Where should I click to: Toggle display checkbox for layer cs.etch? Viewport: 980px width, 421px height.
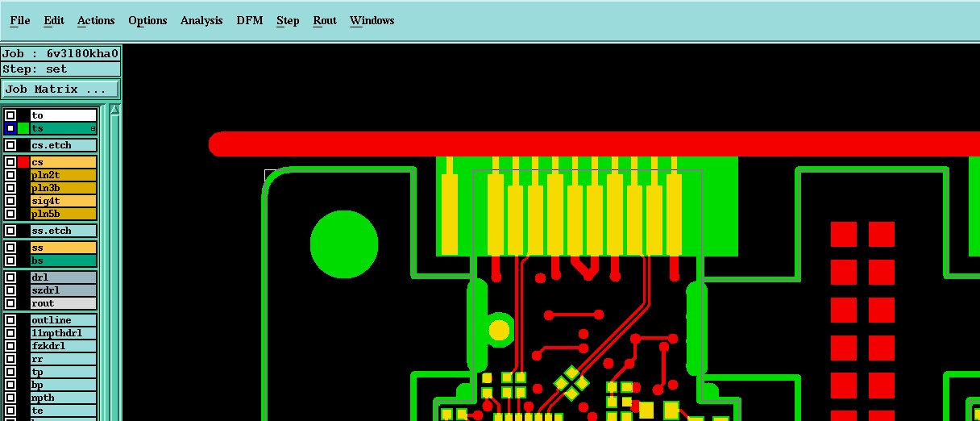pyautogui.click(x=10, y=145)
